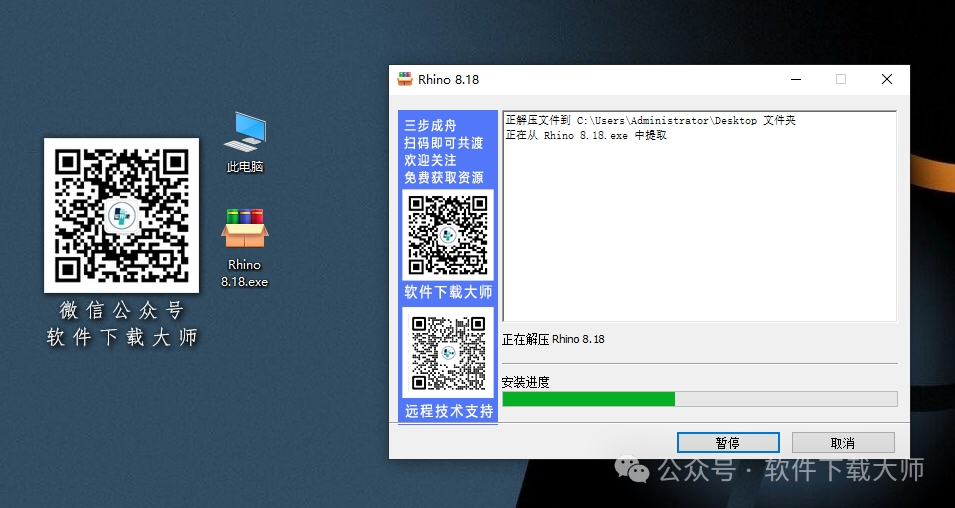Select the 此电脑 desktop icon
This screenshot has width=955, height=508.
[245, 141]
